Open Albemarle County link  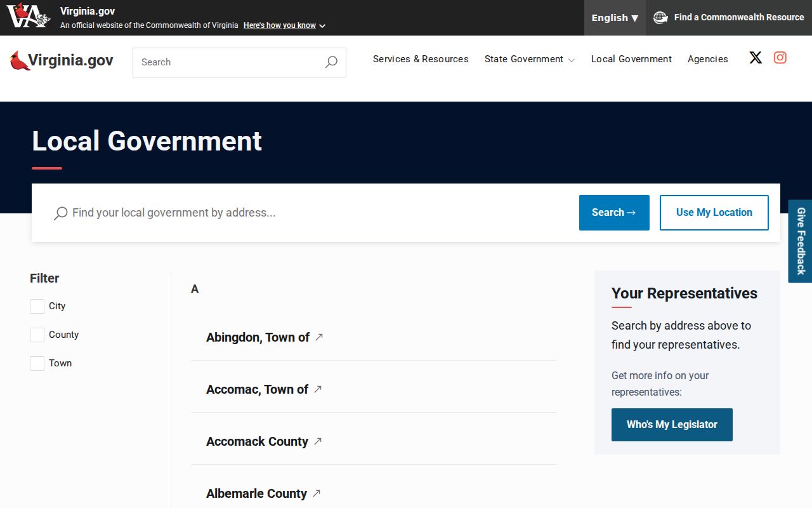(256, 493)
